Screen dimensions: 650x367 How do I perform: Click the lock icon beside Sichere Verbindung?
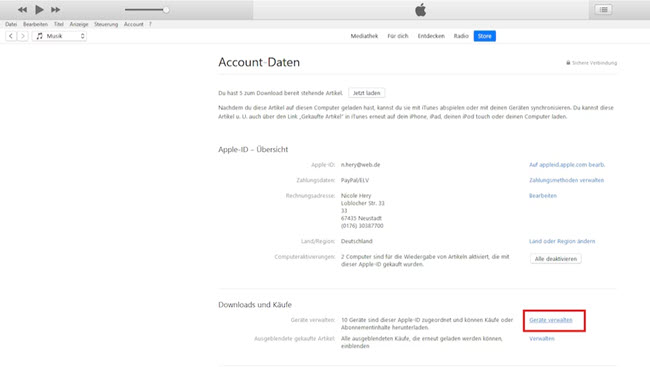(568, 63)
